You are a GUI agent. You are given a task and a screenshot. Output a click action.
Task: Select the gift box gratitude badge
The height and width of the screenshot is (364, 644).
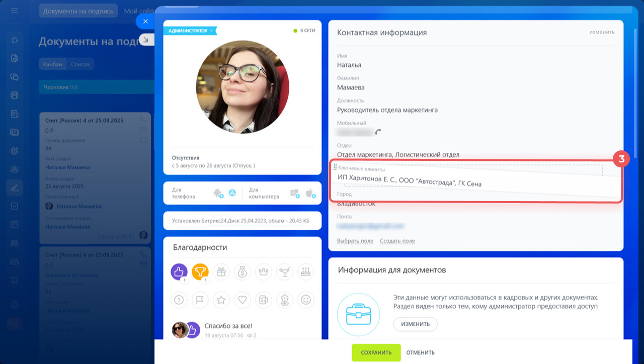coord(221,272)
